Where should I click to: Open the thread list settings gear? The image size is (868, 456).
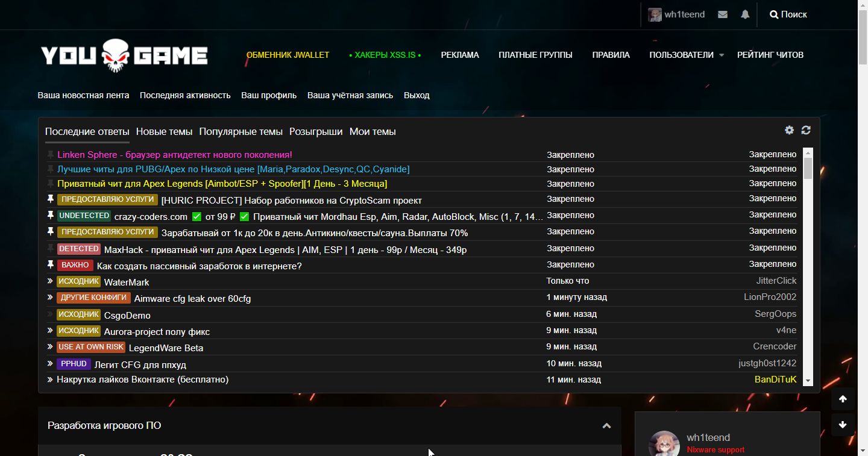(x=789, y=130)
